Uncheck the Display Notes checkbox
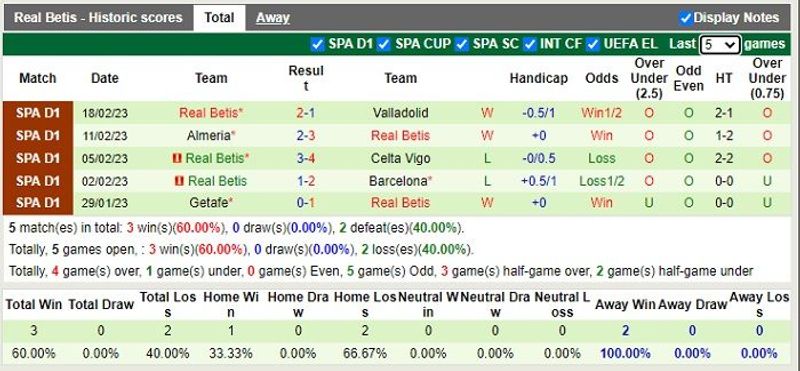This screenshot has width=800, height=371. pos(686,18)
